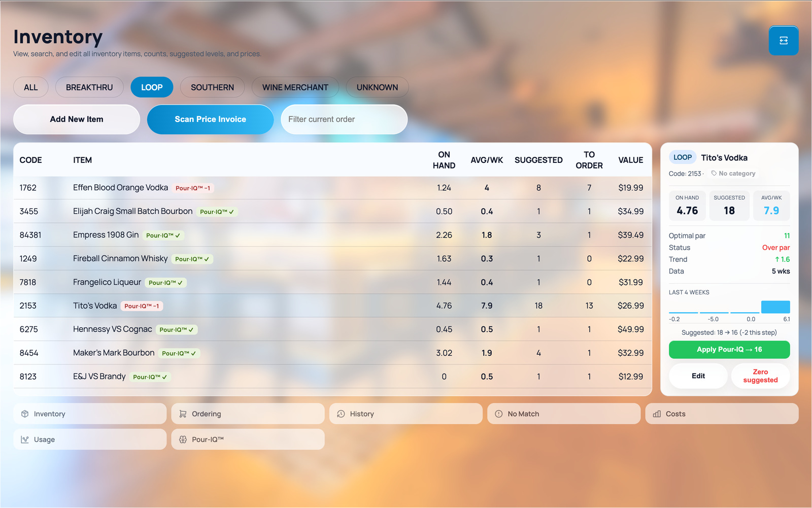The width and height of the screenshot is (812, 508).
Task: Select Hennessy VS Cognac item name
Action: 113,329
